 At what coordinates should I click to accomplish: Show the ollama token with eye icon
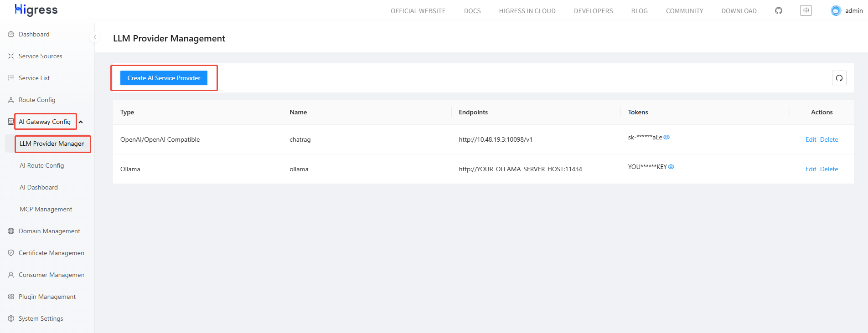671,167
